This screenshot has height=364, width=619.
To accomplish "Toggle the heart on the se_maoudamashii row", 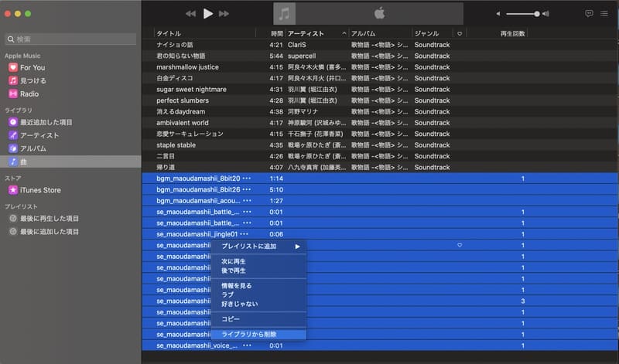I will point(460,246).
